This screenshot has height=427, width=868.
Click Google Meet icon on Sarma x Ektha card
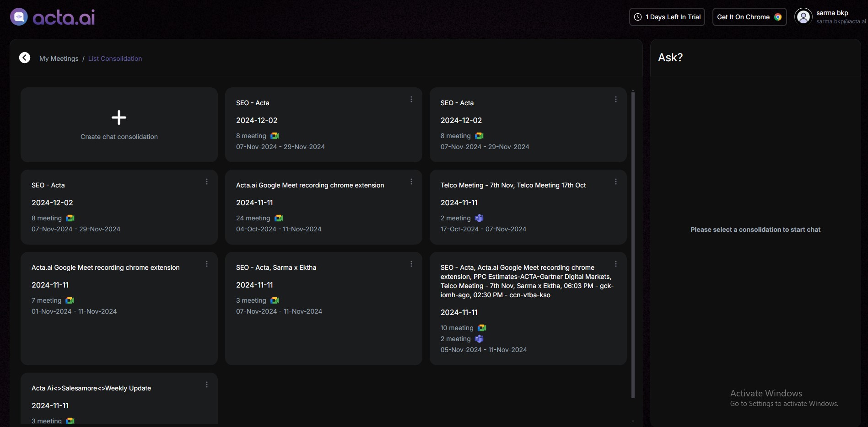[275, 300]
